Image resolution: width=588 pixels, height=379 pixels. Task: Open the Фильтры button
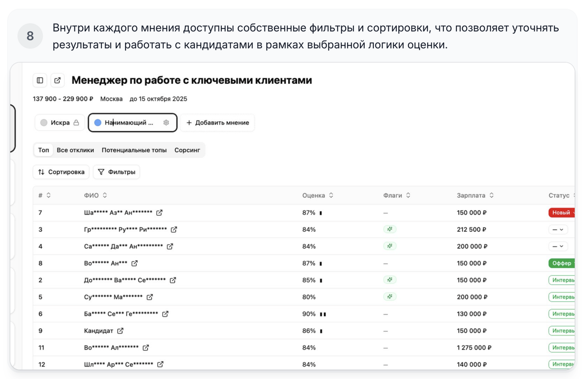coord(117,172)
